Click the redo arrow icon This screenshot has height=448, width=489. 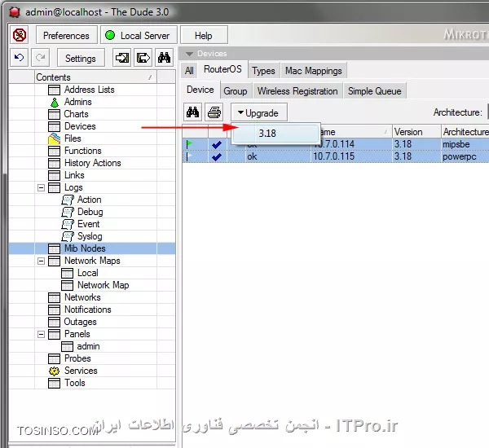[40, 58]
